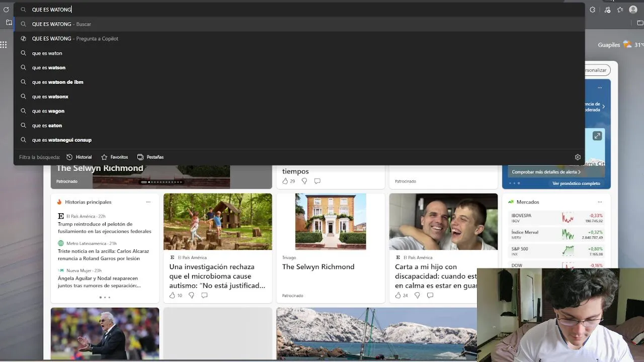The width and height of the screenshot is (644, 362).
Task: Open the Selwyn Richmond hotel building thumbnail
Action: click(x=331, y=222)
